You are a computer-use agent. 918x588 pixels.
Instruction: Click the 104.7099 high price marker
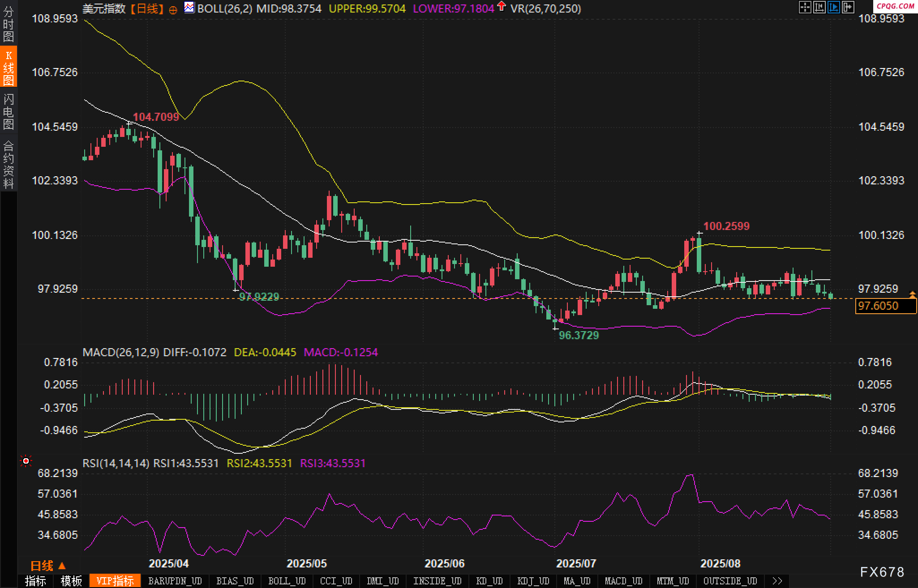coord(156,117)
